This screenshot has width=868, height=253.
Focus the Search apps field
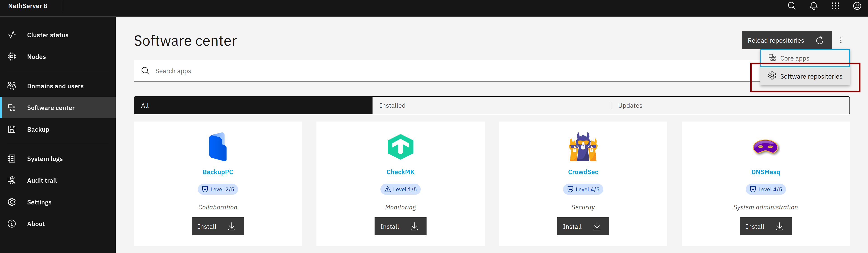click(x=404, y=71)
